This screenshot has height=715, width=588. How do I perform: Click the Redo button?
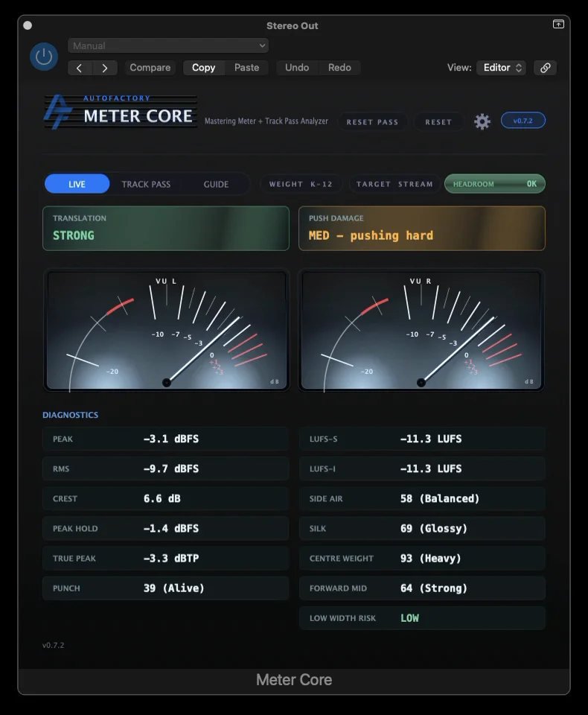click(339, 68)
